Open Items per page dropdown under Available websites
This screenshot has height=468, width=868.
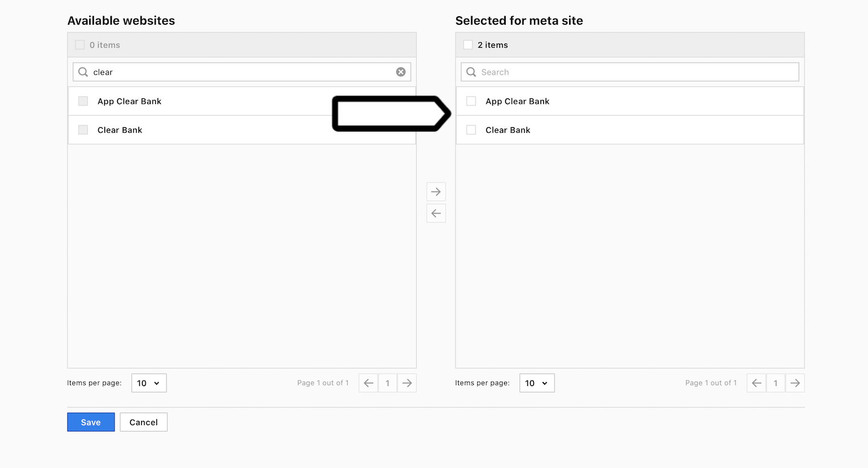tap(149, 383)
